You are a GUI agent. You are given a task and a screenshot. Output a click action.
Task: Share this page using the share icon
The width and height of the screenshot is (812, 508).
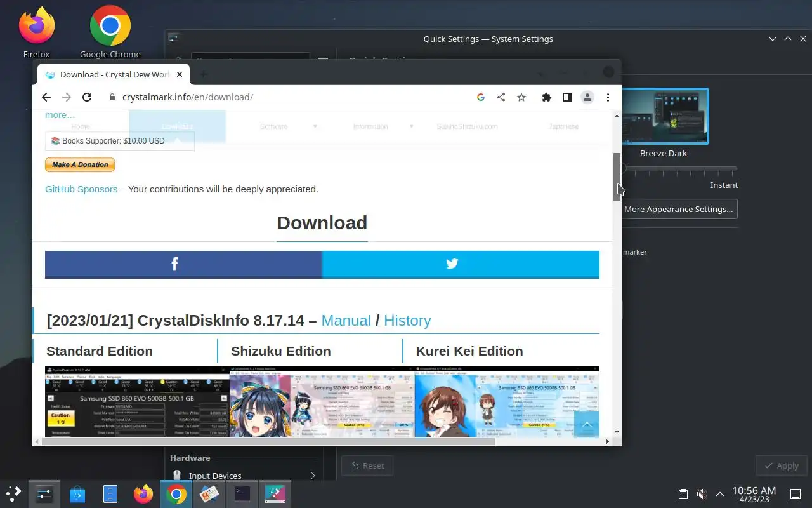(x=501, y=97)
